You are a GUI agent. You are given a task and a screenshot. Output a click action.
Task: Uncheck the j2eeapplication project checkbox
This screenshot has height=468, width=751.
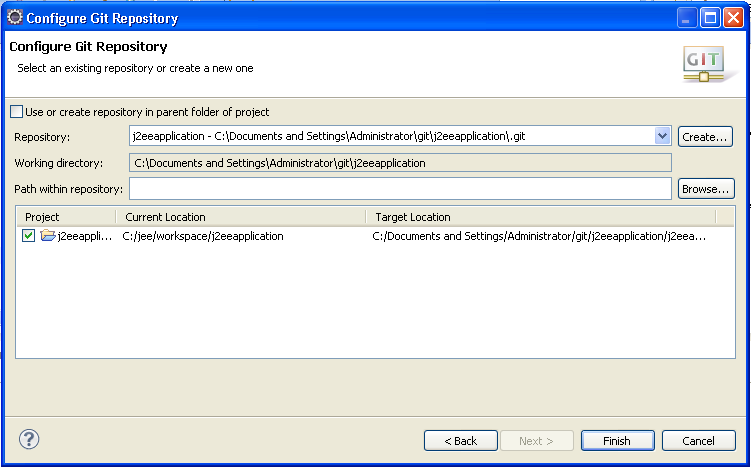(x=29, y=236)
